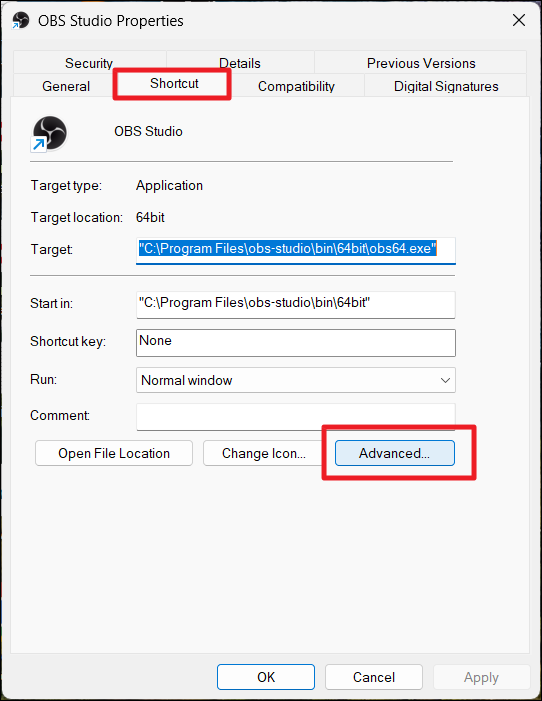Screen dimensions: 542x701
Task: Focus the Shortcut key field
Action: coord(296,343)
